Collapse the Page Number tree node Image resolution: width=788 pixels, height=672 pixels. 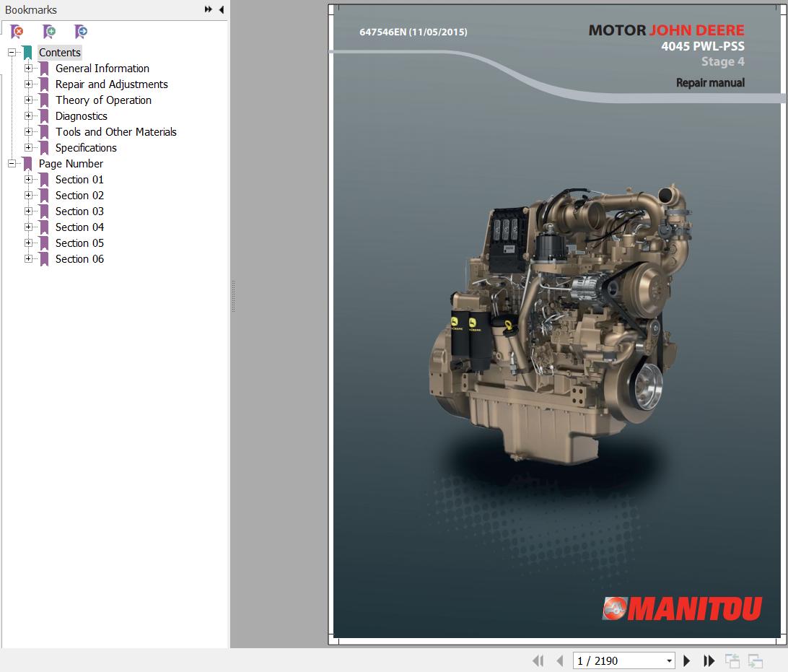(x=12, y=163)
